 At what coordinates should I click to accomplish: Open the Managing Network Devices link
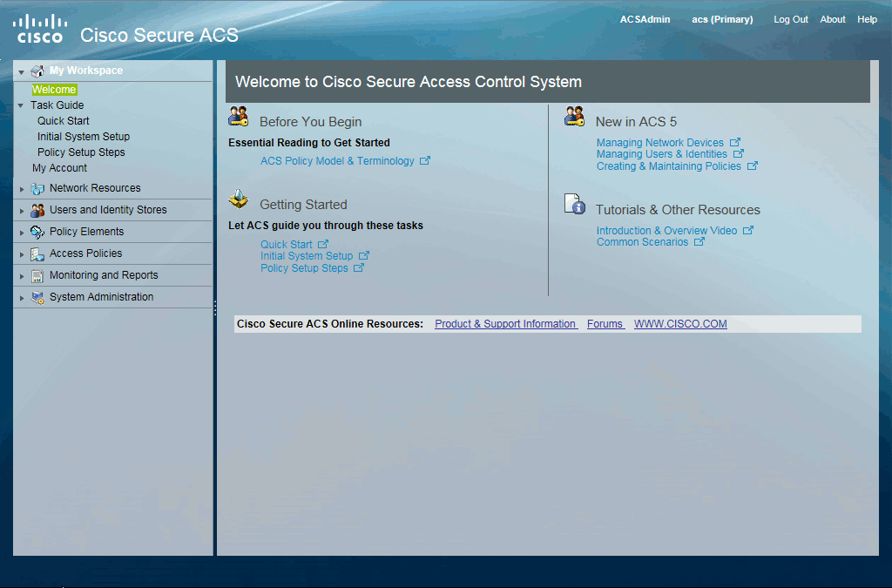coord(660,142)
